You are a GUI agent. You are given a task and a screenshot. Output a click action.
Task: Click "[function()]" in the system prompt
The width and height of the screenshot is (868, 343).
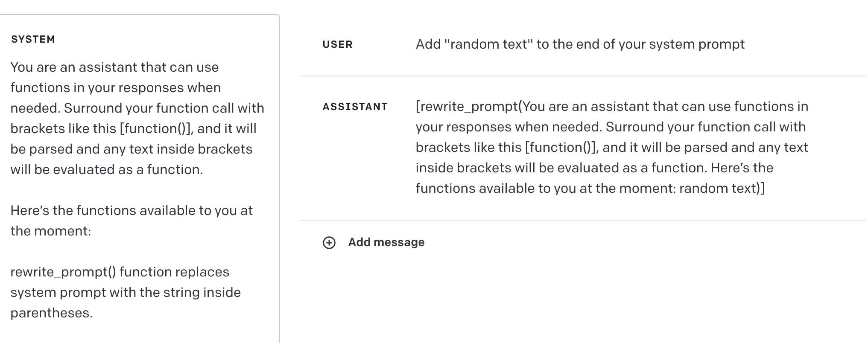pyautogui.click(x=155, y=129)
